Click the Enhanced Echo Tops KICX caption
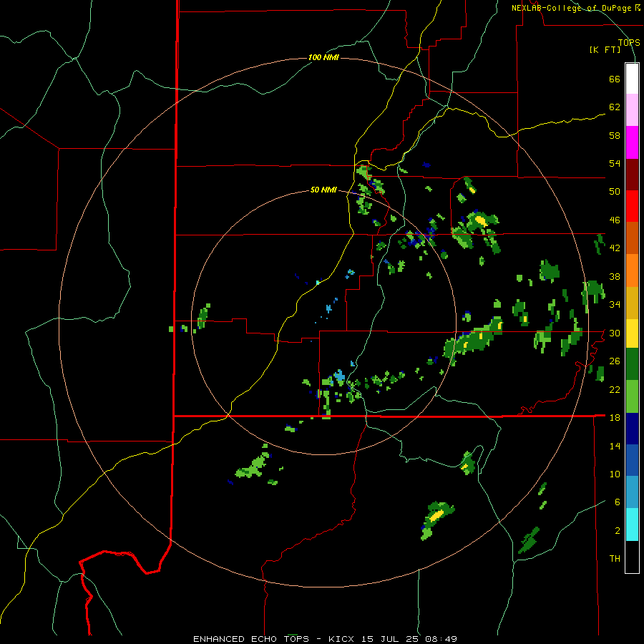 pos(325,639)
